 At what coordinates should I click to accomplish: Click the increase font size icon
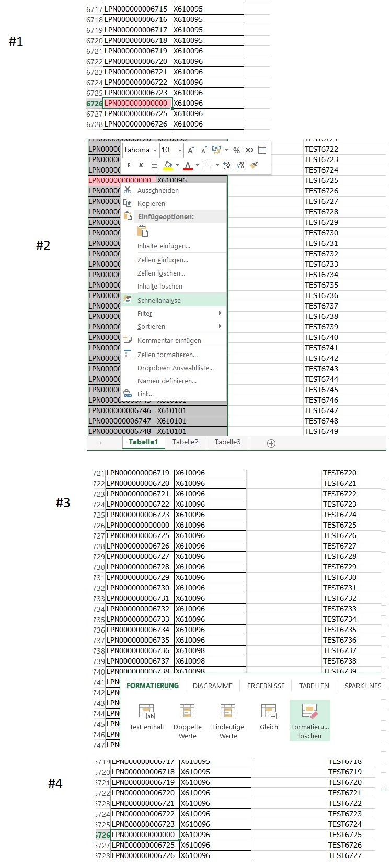pos(191,151)
